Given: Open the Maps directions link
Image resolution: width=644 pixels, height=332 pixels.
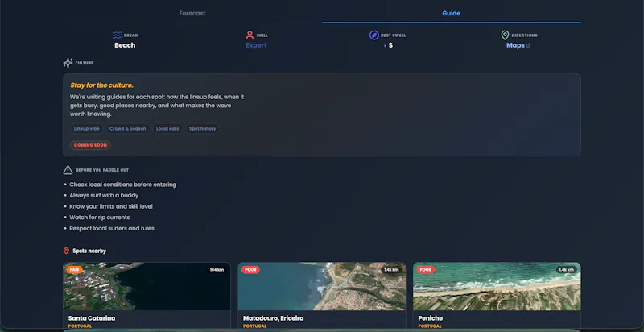Looking at the screenshot, I should tap(515, 45).
